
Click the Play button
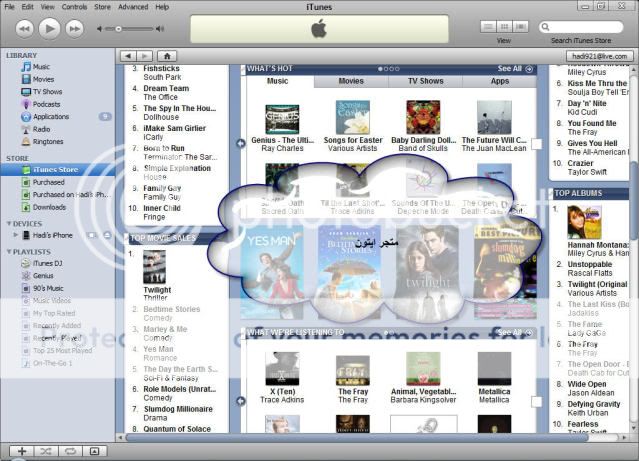click(49, 29)
